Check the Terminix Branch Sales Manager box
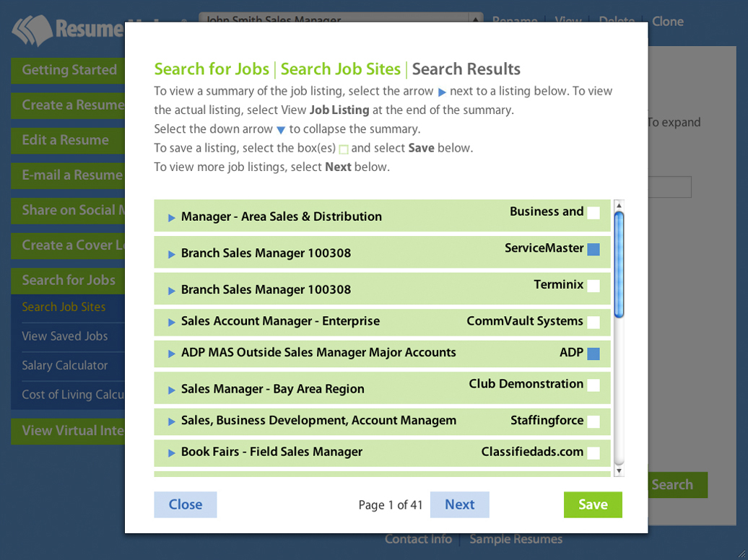The width and height of the screenshot is (748, 560). [x=593, y=286]
